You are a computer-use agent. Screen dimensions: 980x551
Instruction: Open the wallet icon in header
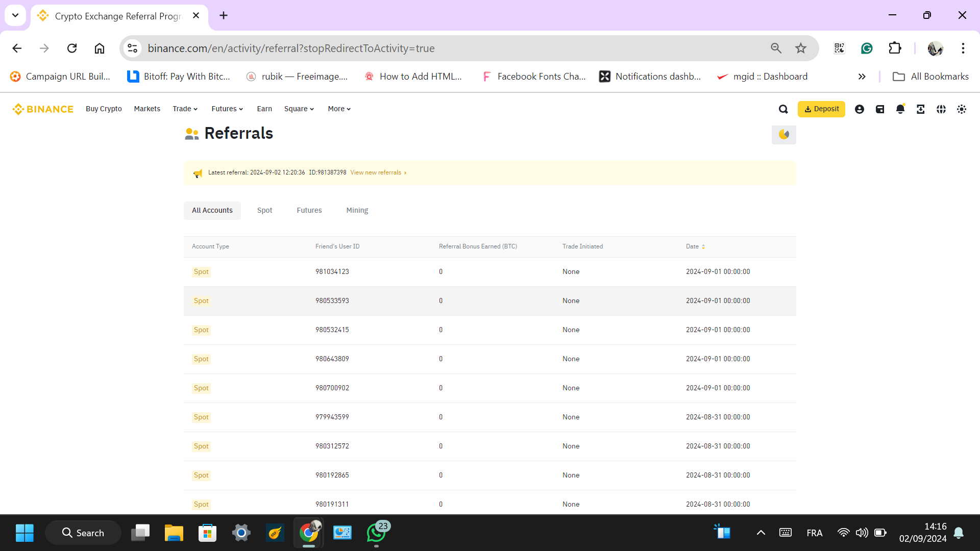(880, 109)
